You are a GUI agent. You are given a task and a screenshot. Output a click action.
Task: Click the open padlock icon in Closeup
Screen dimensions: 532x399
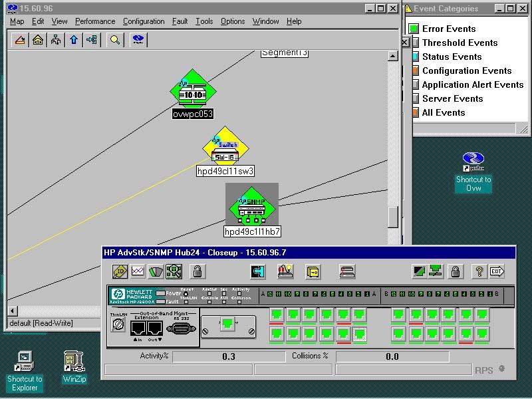pyautogui.click(x=198, y=271)
